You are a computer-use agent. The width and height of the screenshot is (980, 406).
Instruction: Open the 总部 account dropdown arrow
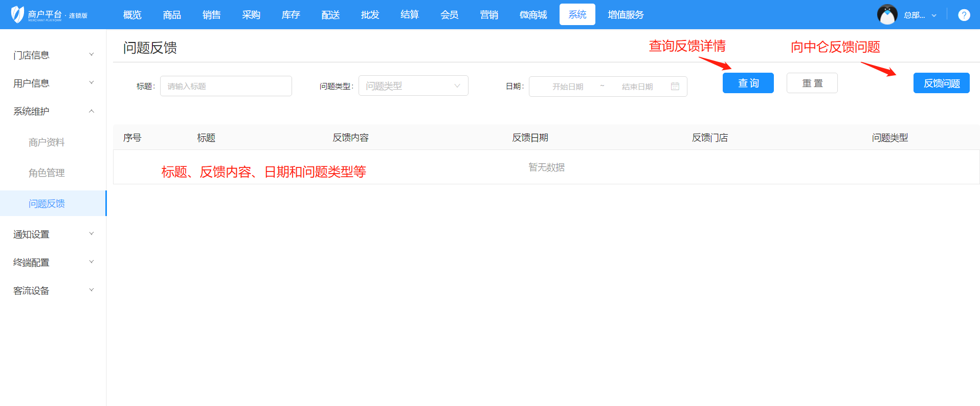coord(934,15)
